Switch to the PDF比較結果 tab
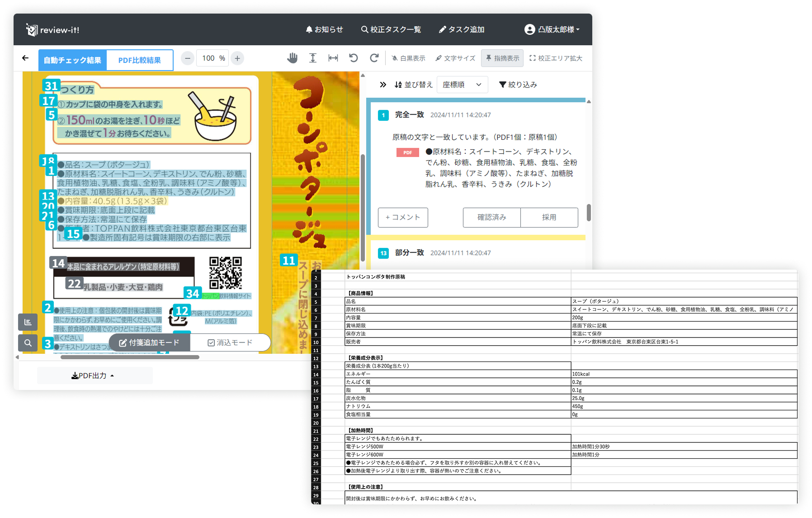The image size is (812, 518). [139, 60]
